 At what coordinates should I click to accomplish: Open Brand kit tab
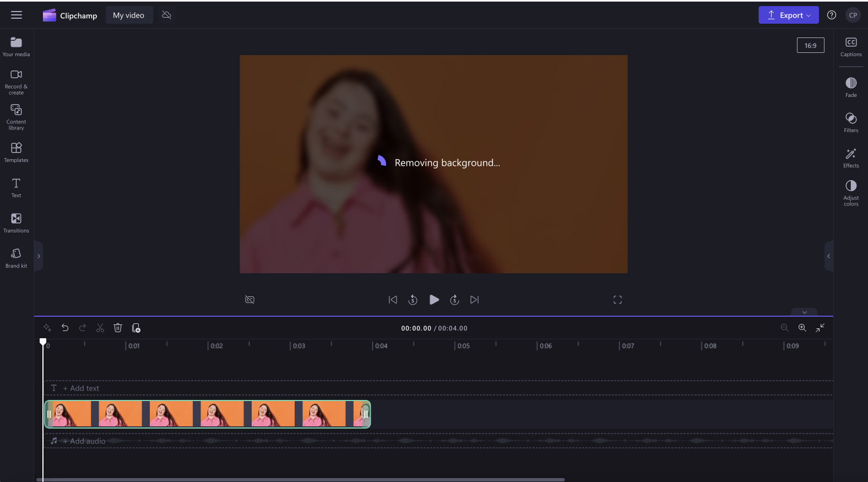point(17,258)
